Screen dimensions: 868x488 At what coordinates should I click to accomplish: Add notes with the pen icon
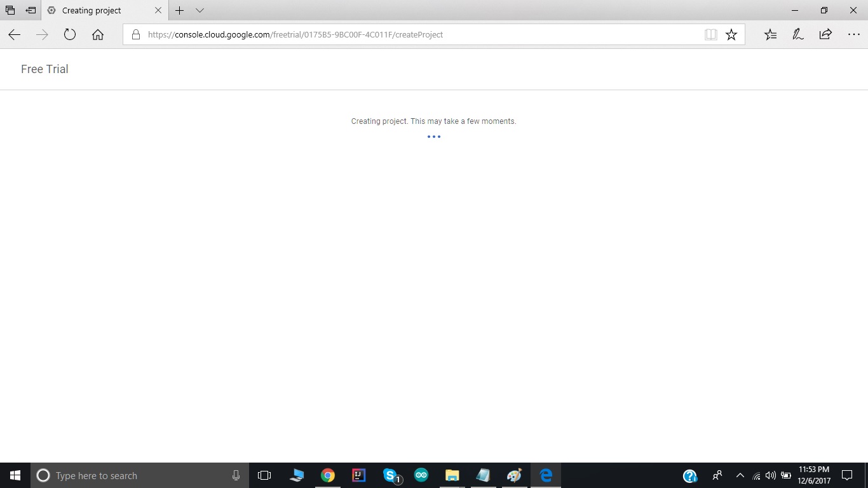pos(798,35)
